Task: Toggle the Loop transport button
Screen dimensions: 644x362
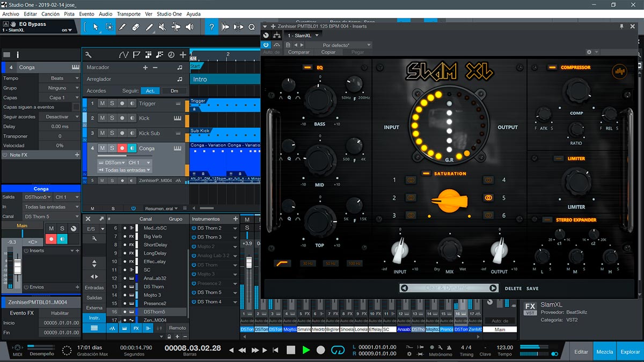Action: (337, 350)
